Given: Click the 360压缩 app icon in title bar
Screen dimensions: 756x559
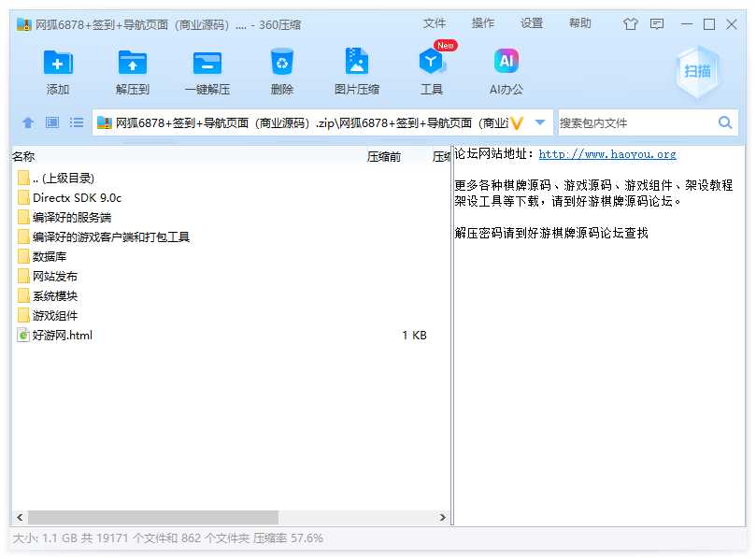Looking at the screenshot, I should 23,24.
